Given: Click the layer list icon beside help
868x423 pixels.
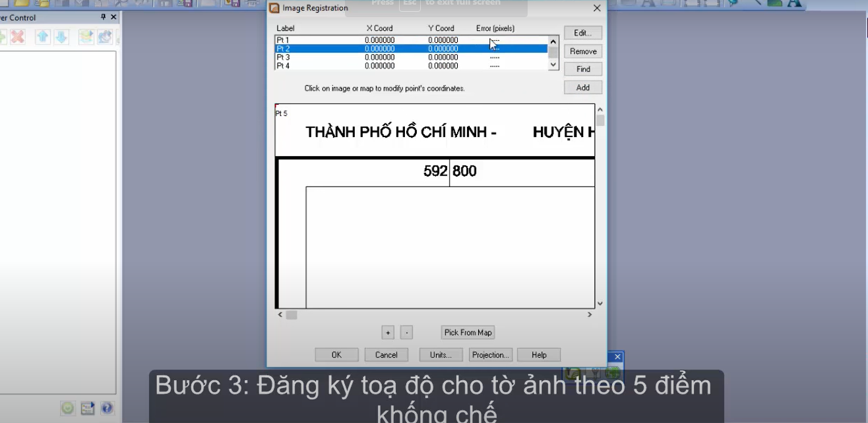Looking at the screenshot, I should (88, 409).
